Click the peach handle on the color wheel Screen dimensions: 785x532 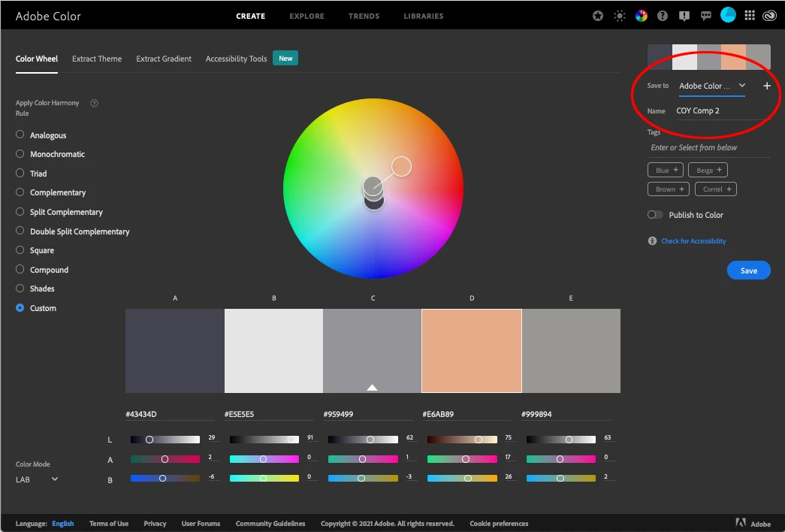pos(401,166)
